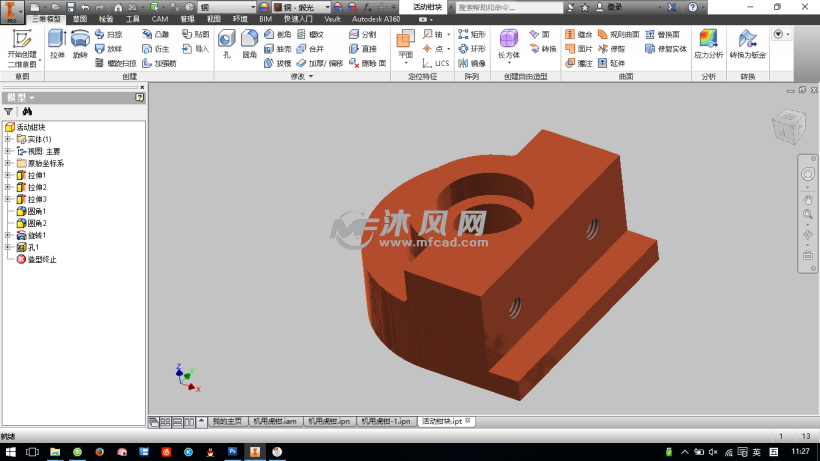
Task: Expand the 原始坐标系 folder node
Action: (8, 163)
